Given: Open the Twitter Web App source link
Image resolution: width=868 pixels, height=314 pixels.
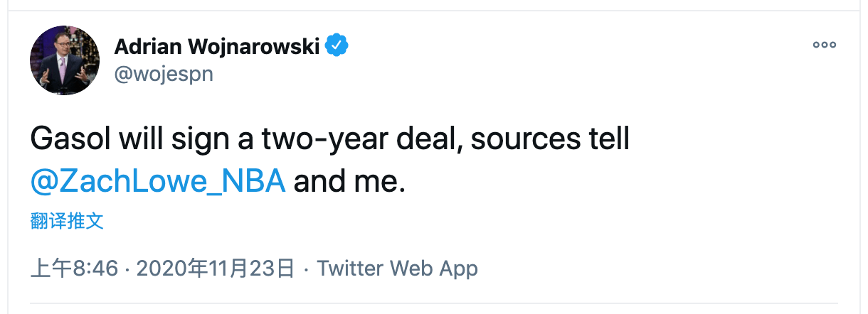Looking at the screenshot, I should [397, 269].
